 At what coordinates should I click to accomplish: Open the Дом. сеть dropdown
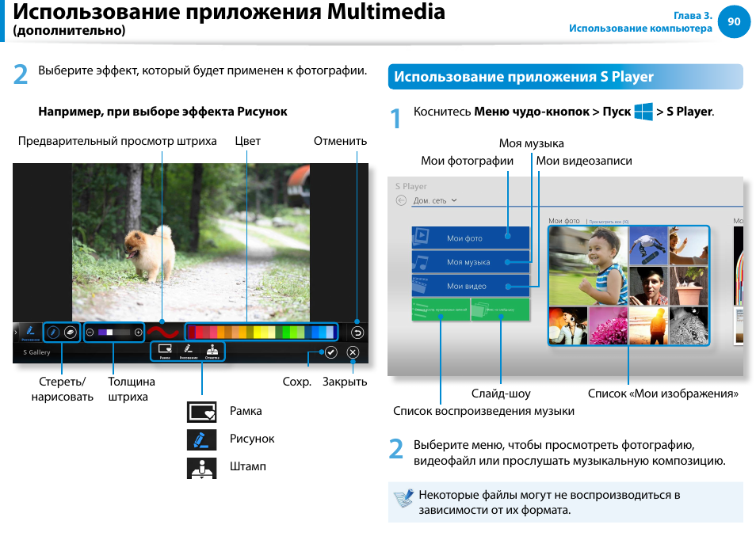[x=434, y=200]
